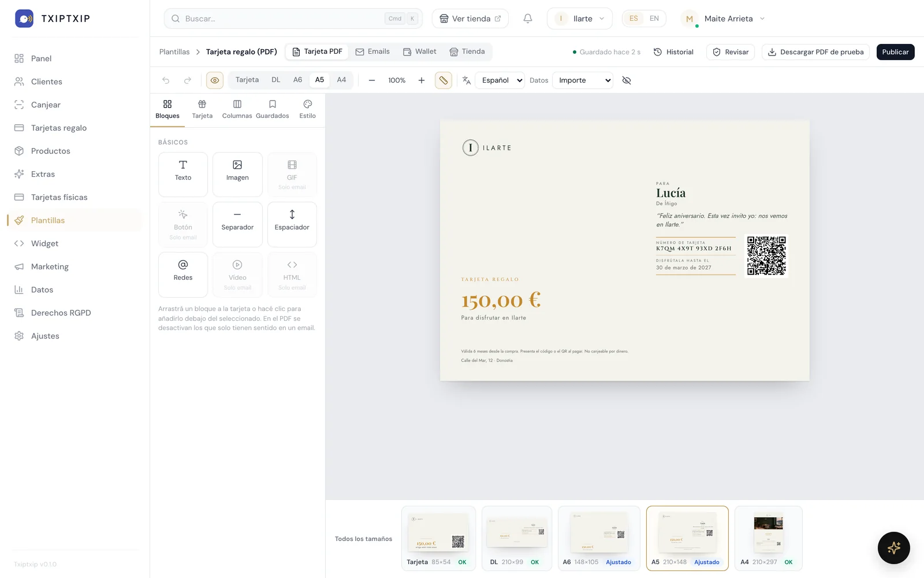Toggle the ruler guides icon
The image size is (924, 578).
[x=444, y=80]
